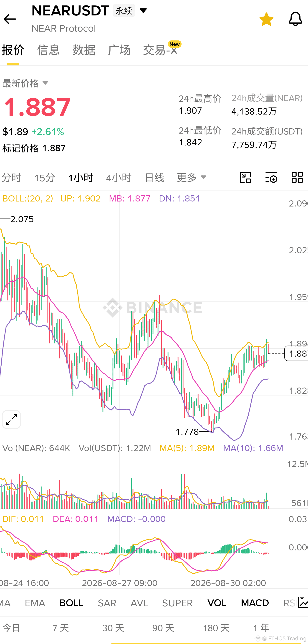Screen dimensions: 308x644
Task: Open indicator chart icon beside RSI
Action: click(x=303, y=602)
